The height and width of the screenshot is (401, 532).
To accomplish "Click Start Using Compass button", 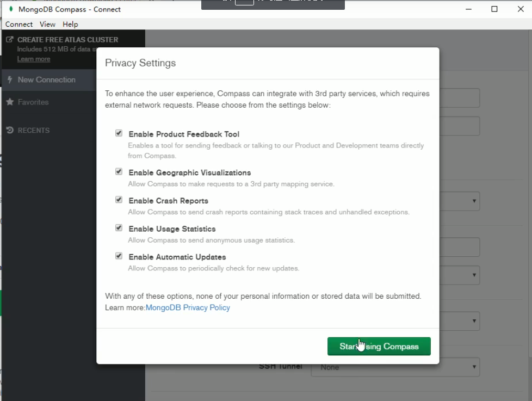I will (379, 347).
